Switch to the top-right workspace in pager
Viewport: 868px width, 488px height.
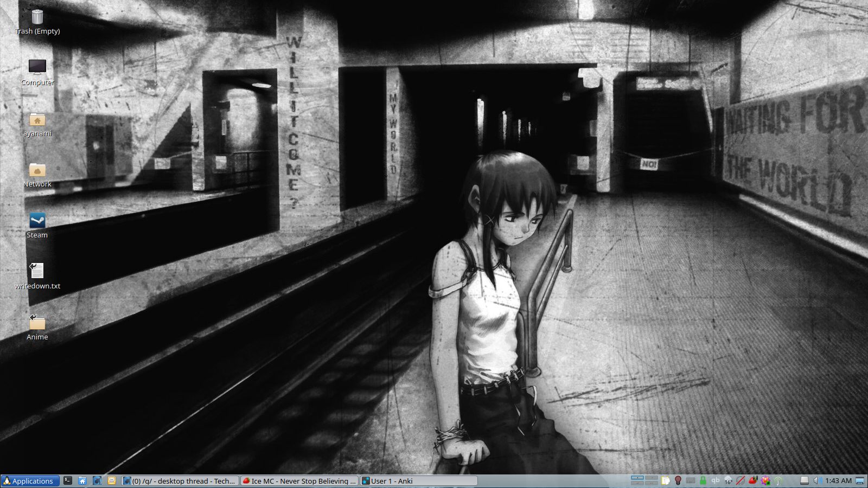point(651,478)
